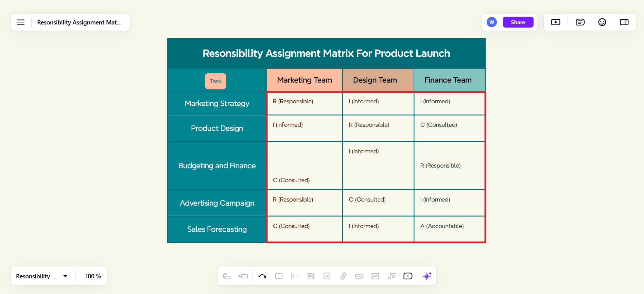Select the Marketing Strategy row header
The width and height of the screenshot is (644, 294).
pos(217,103)
